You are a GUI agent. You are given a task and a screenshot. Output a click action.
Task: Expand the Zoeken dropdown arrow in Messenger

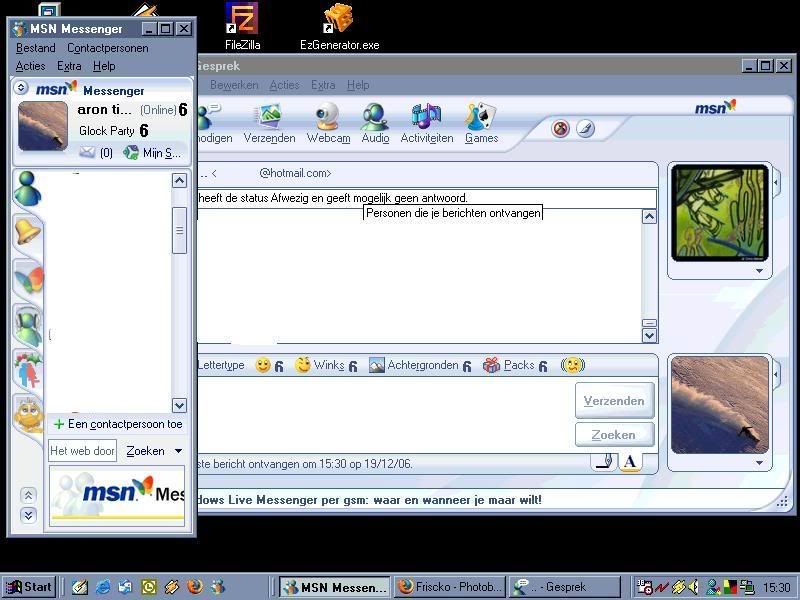coord(178,451)
